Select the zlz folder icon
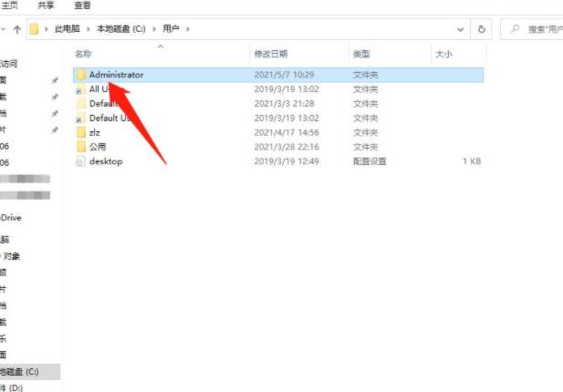563x392 pixels. (80, 132)
